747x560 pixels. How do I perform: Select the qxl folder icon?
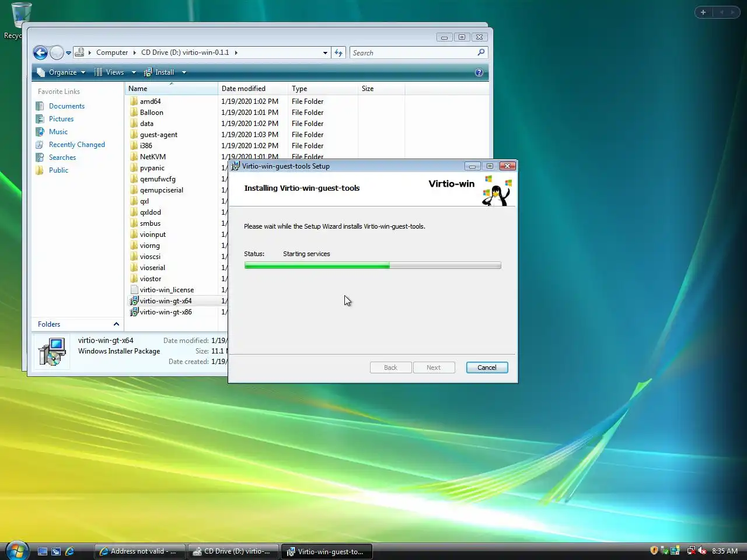tap(134, 201)
